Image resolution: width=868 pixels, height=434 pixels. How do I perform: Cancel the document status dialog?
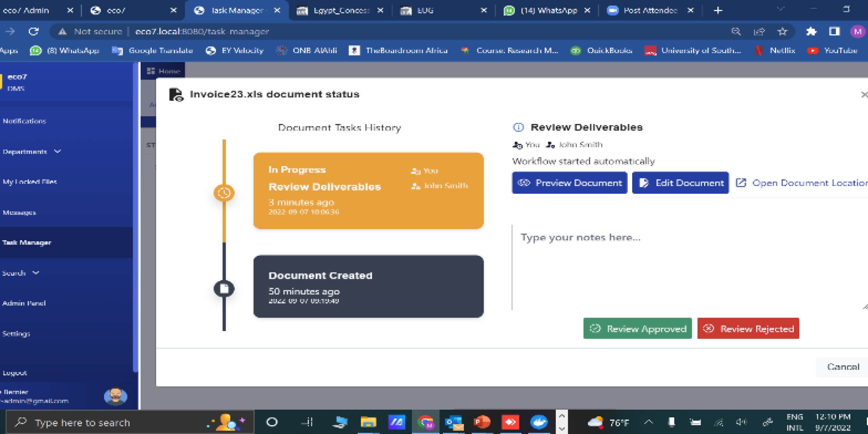[x=843, y=367]
